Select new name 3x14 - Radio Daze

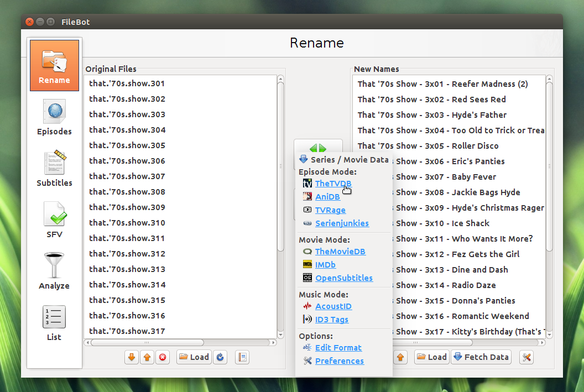[x=468, y=285]
